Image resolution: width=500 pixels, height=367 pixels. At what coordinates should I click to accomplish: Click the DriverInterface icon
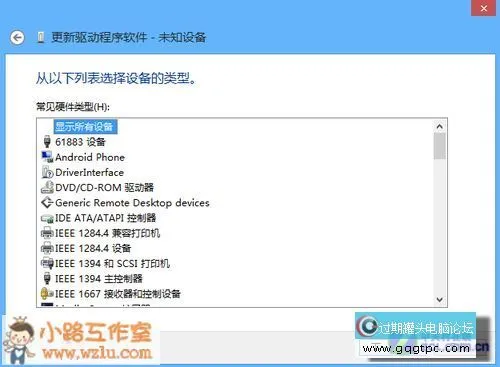[47, 172]
